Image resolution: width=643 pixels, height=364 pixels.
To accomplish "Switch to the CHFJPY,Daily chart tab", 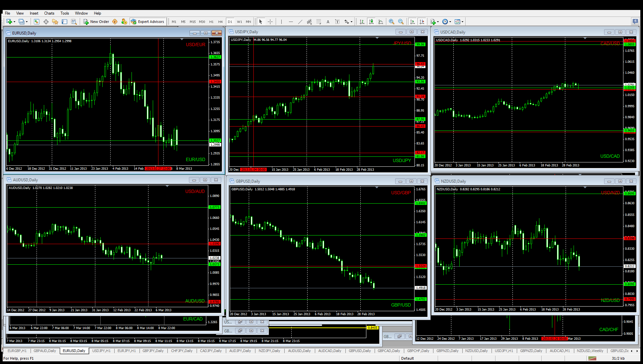I will (182, 351).
